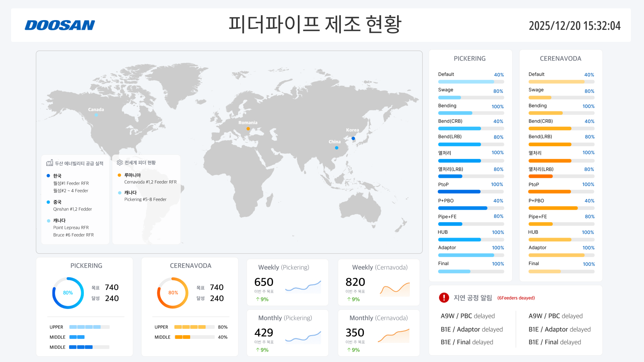
Task: Click the dot beside 캐나다 above Pickering #5-8 Feeder
Action: point(120,193)
